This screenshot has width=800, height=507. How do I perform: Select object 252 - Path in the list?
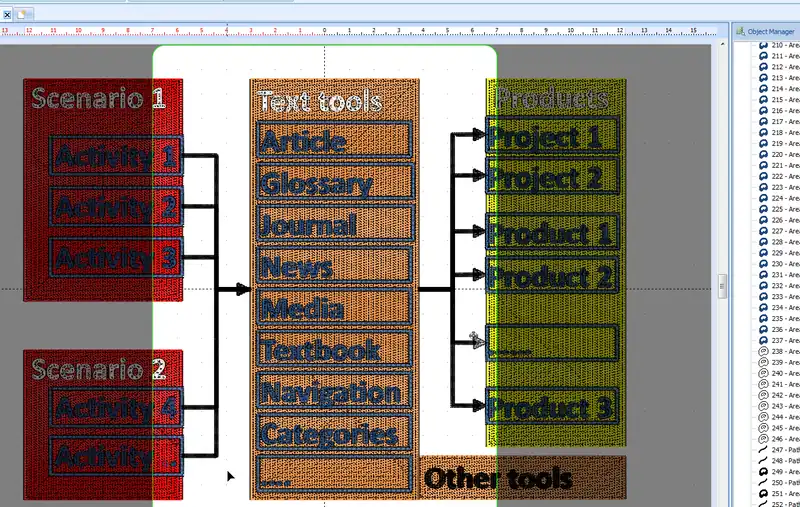point(784,503)
